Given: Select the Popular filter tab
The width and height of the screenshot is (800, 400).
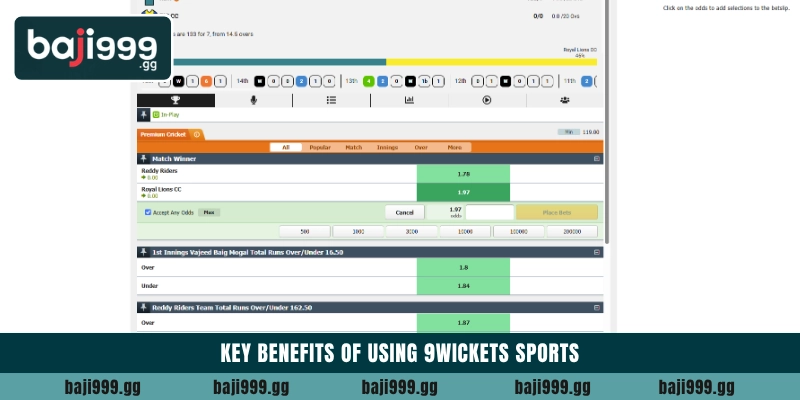Looking at the screenshot, I should tap(320, 147).
